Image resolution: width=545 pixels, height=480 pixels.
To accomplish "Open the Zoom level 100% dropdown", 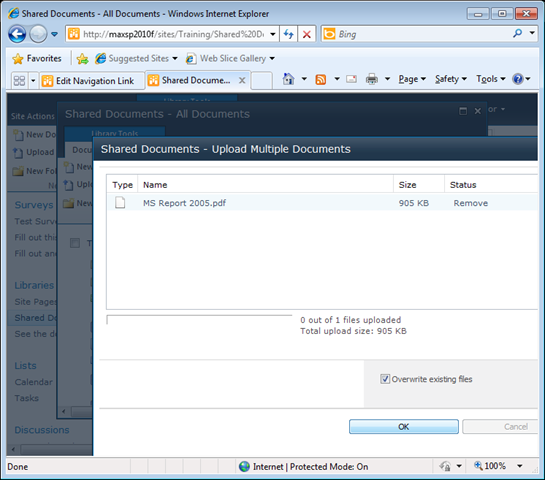I will point(520,466).
